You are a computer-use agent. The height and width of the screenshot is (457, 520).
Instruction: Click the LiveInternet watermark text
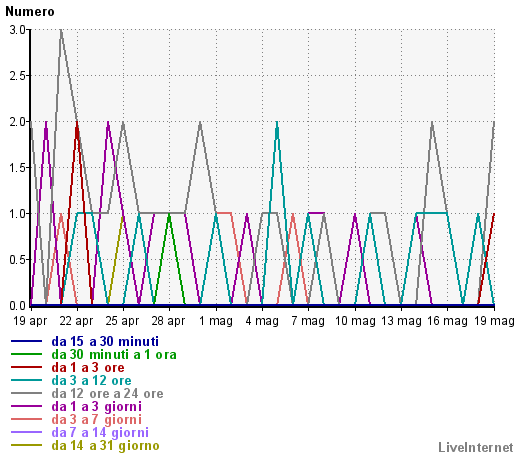476,447
